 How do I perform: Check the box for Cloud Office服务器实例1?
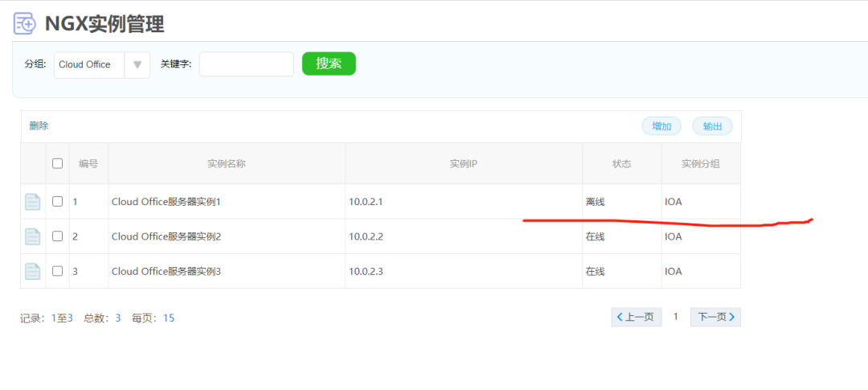(x=58, y=202)
